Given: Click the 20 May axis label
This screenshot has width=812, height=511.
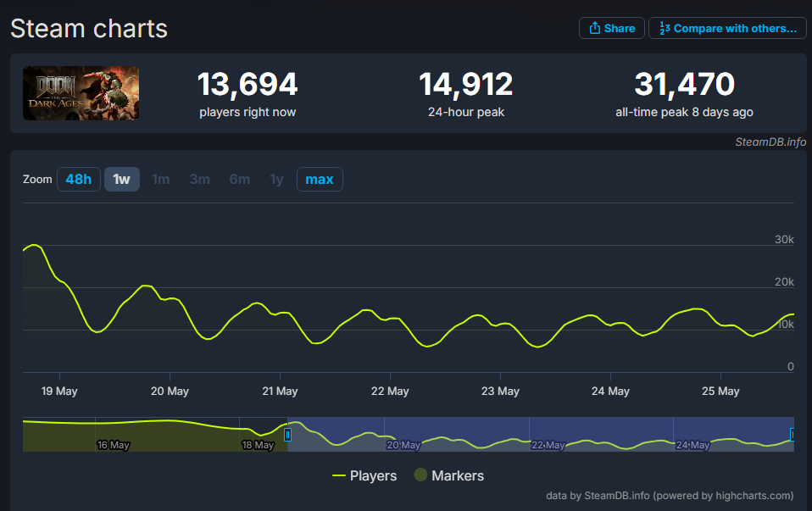Looking at the screenshot, I should point(170,392).
